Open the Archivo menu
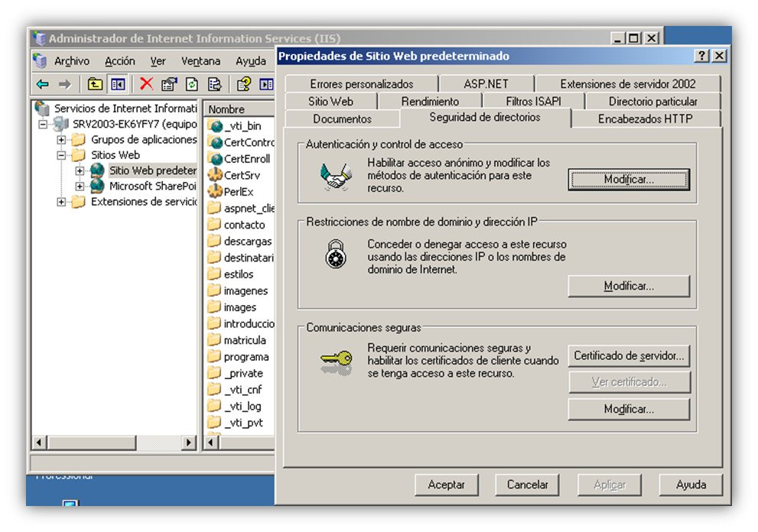Image resolution: width=758 pixels, height=532 pixels. click(x=72, y=61)
